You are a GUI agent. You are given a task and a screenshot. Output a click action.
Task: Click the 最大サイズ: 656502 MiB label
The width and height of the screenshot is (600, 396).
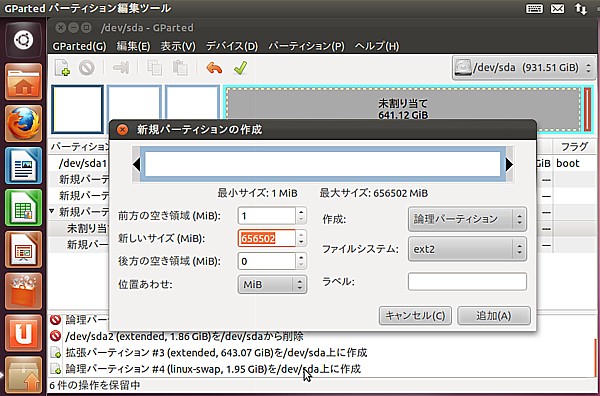(x=374, y=193)
